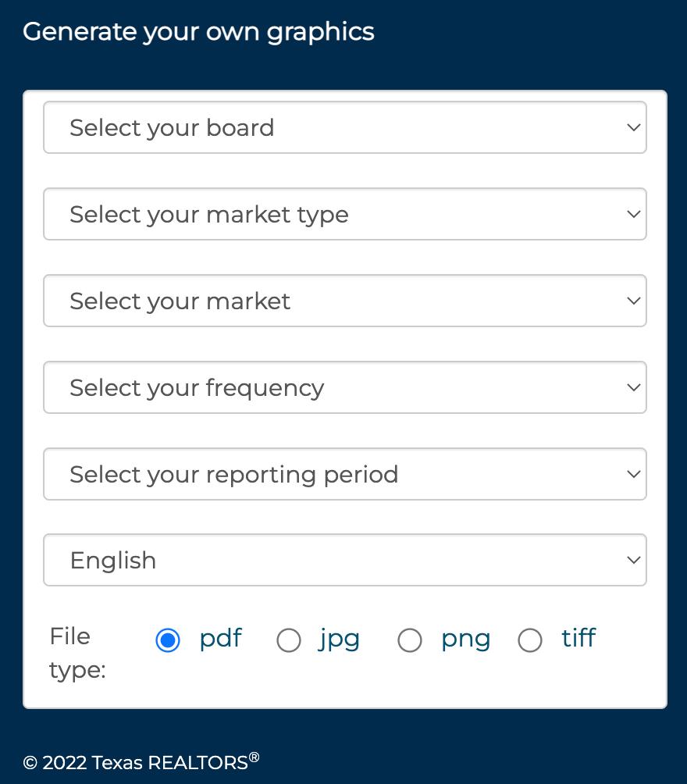Choose the jpg file type radio

coord(289,640)
